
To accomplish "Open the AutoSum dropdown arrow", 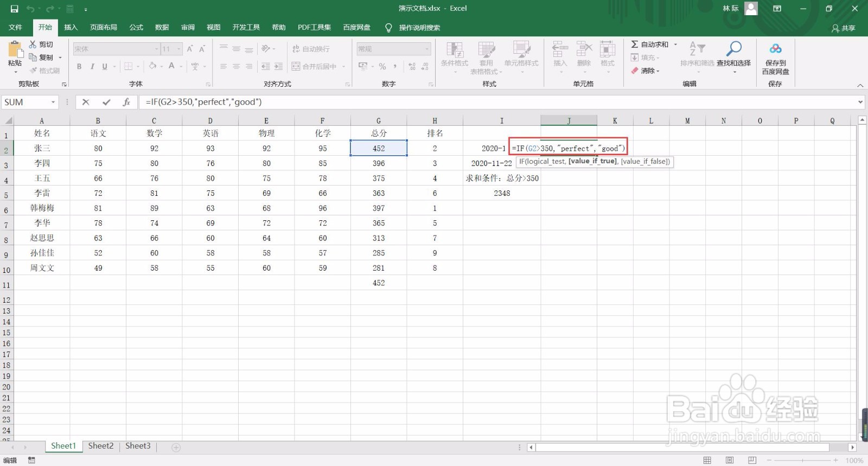I will pos(675,44).
